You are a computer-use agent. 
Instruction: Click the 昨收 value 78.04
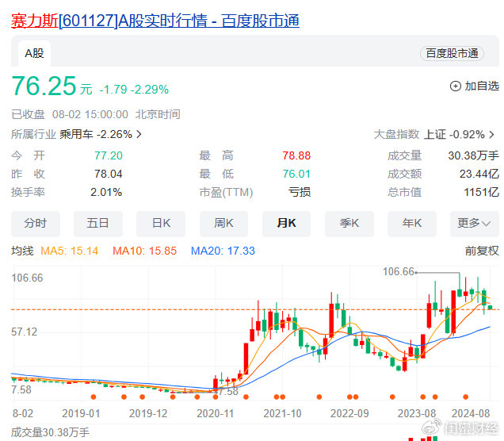(109, 174)
